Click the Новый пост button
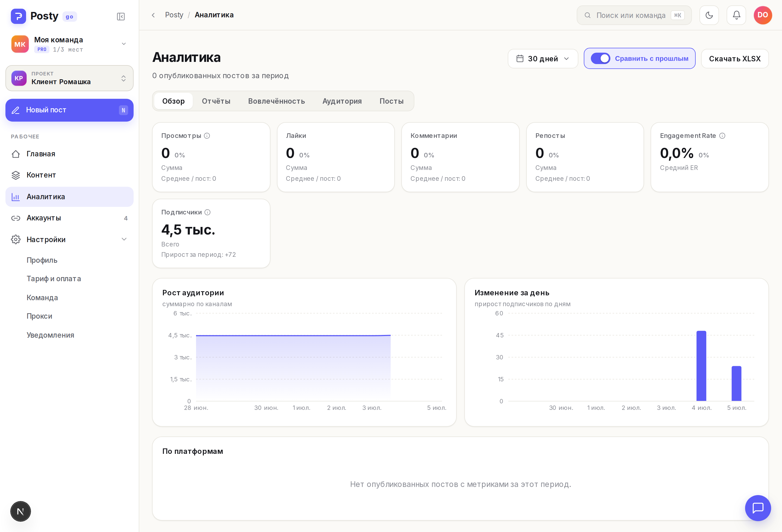The height and width of the screenshot is (532, 782). pos(69,110)
